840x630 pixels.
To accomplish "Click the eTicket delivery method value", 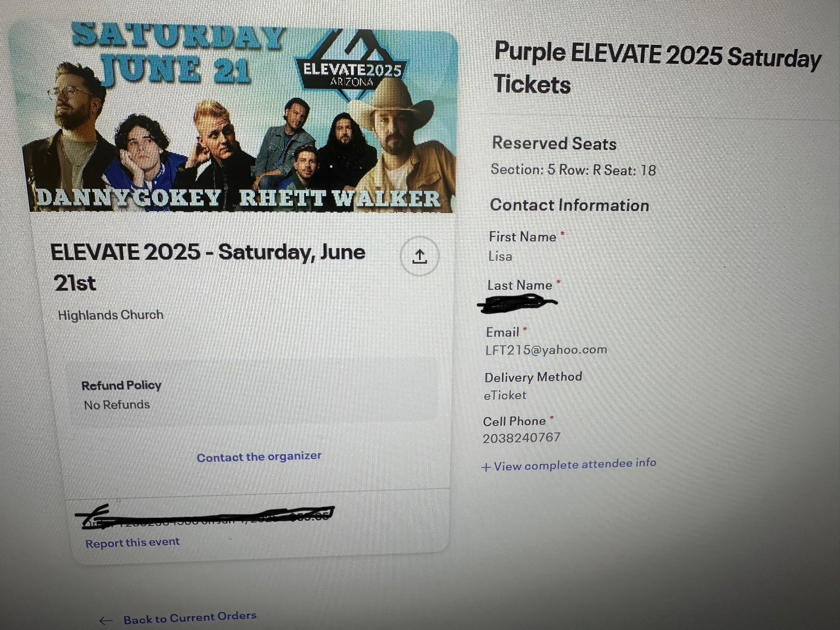I will [505, 395].
